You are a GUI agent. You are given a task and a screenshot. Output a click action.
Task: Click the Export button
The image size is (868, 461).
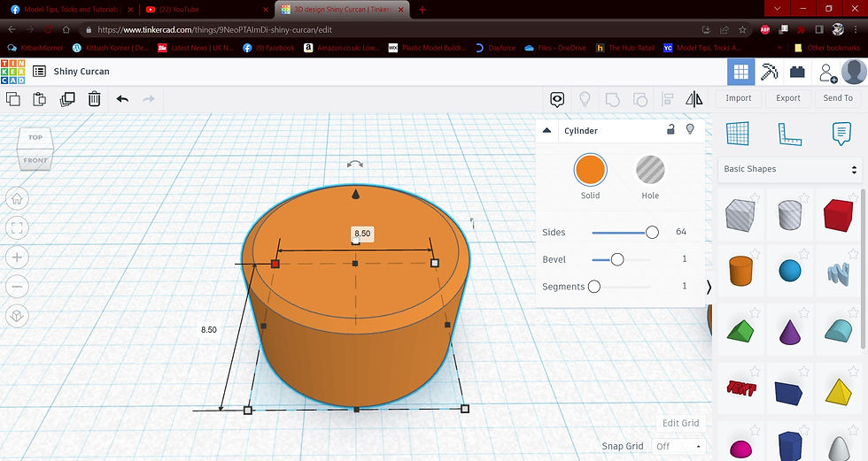click(788, 98)
